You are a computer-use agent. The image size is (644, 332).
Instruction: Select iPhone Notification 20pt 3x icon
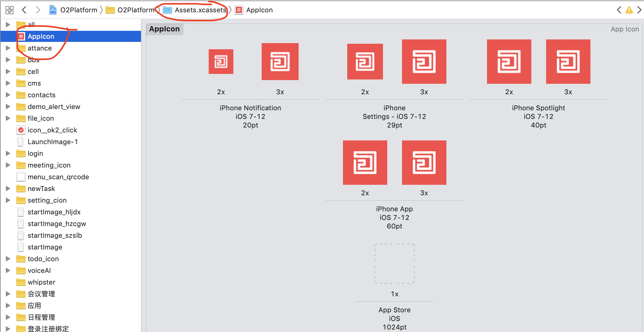pyautogui.click(x=280, y=62)
